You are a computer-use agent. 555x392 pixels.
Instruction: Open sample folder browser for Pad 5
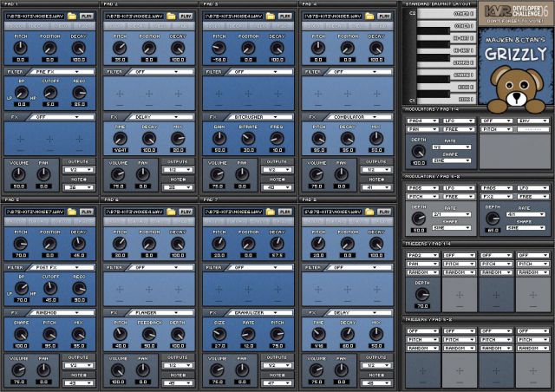click(x=72, y=212)
